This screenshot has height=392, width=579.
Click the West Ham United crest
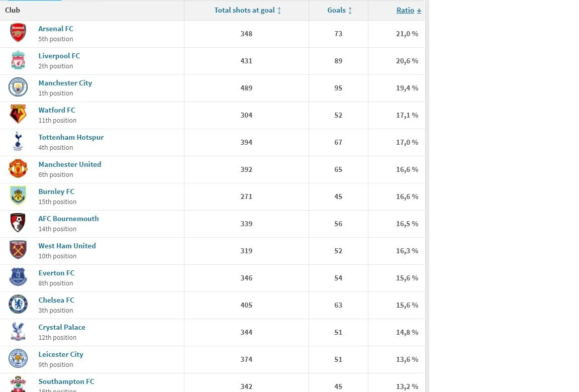coord(18,250)
